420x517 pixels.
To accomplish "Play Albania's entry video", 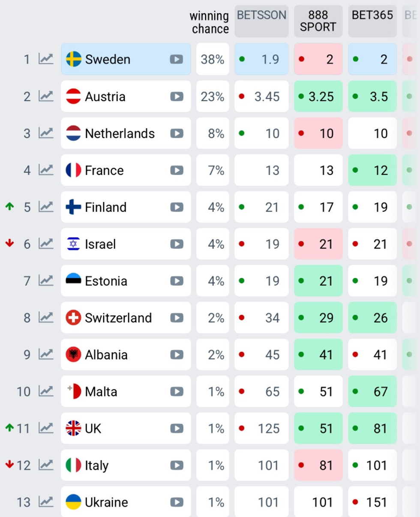I will click(176, 355).
